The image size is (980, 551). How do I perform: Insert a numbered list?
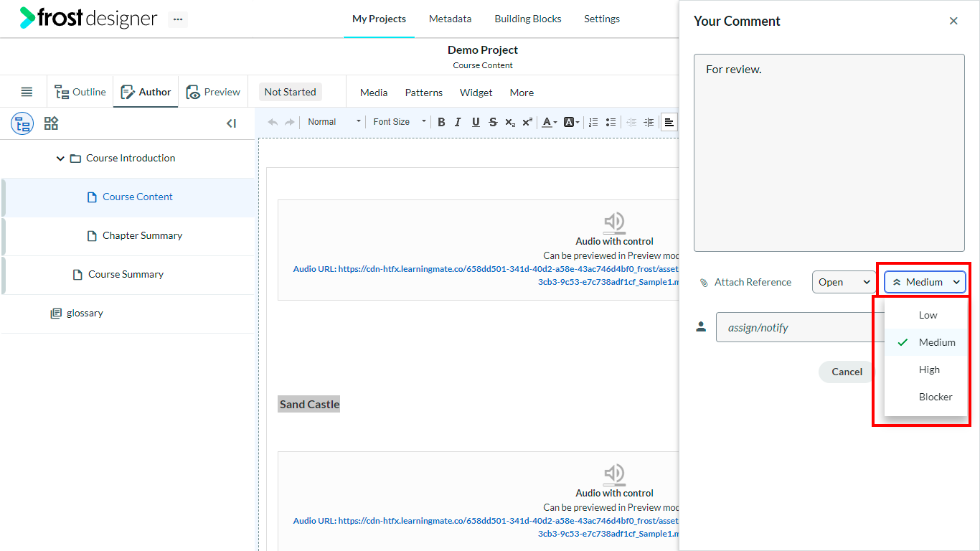click(593, 122)
